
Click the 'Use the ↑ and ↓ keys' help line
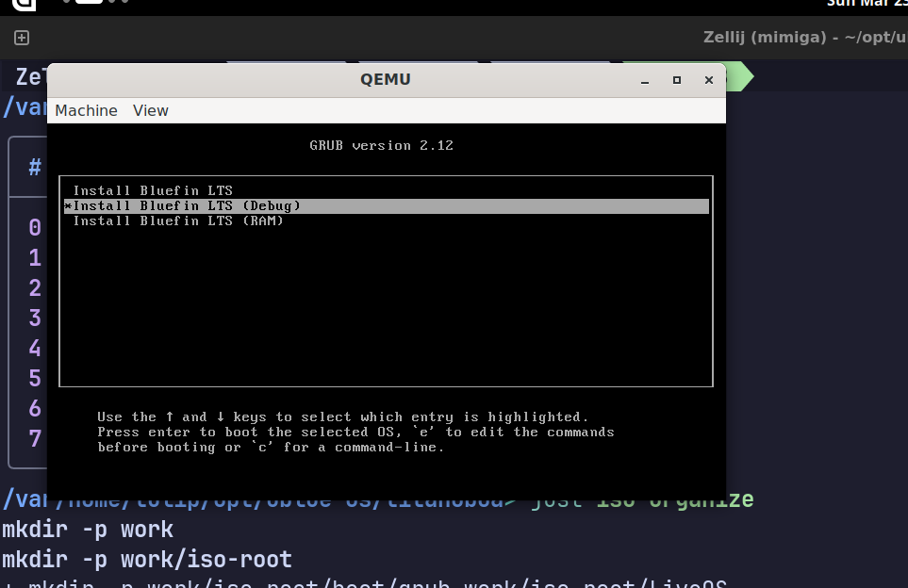point(343,416)
